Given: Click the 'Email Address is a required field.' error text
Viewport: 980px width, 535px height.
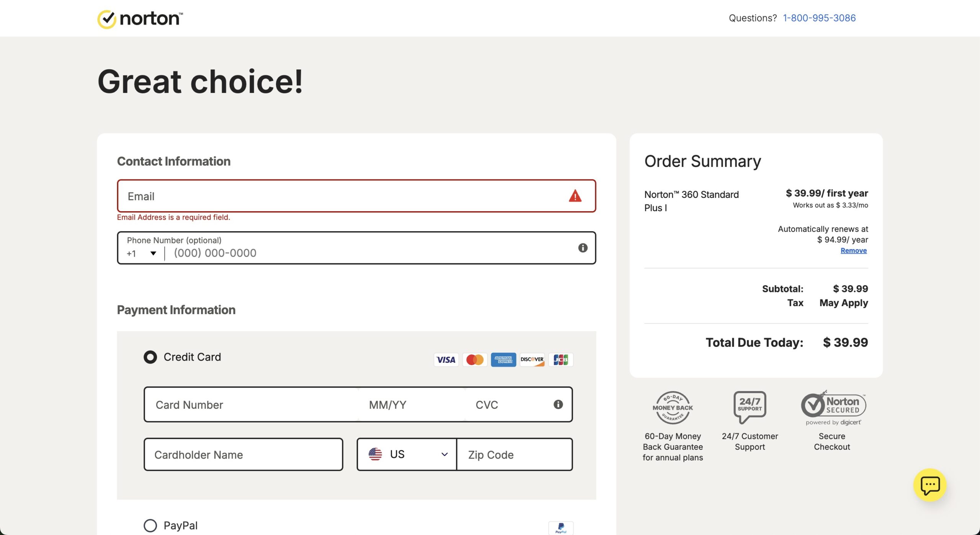Looking at the screenshot, I should (x=173, y=217).
